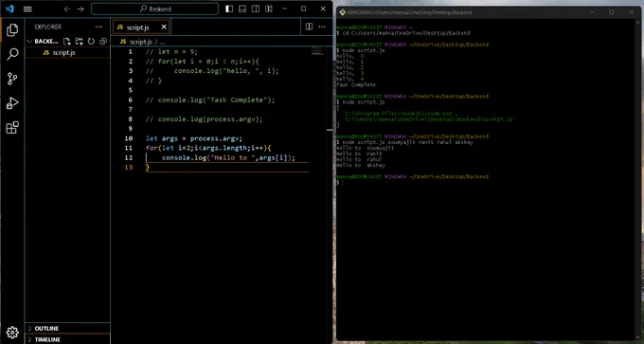Maximize the MINGW64 terminal window
Viewport: 644px width, 344px height.
pos(612,12)
